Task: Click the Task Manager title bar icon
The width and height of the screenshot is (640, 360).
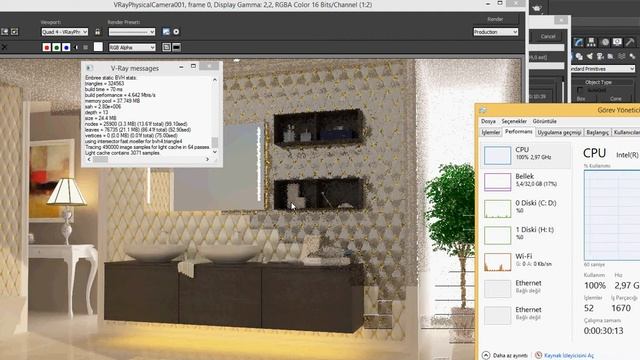Action: pos(483,110)
